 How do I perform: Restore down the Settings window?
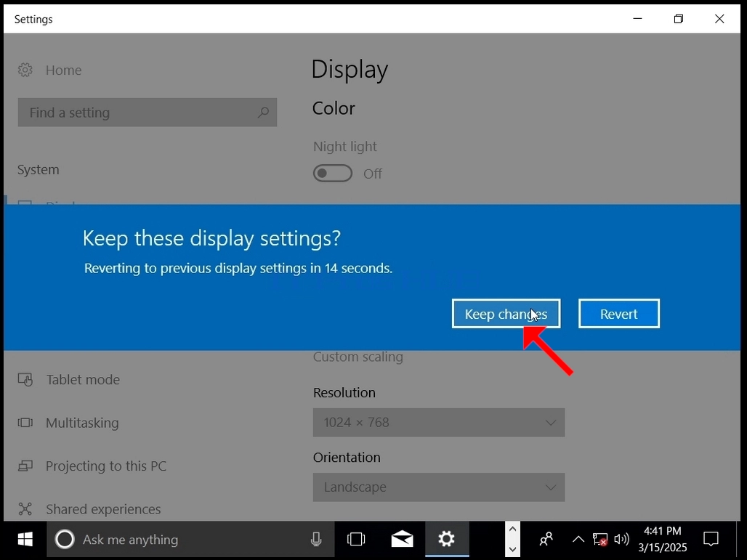[679, 19]
